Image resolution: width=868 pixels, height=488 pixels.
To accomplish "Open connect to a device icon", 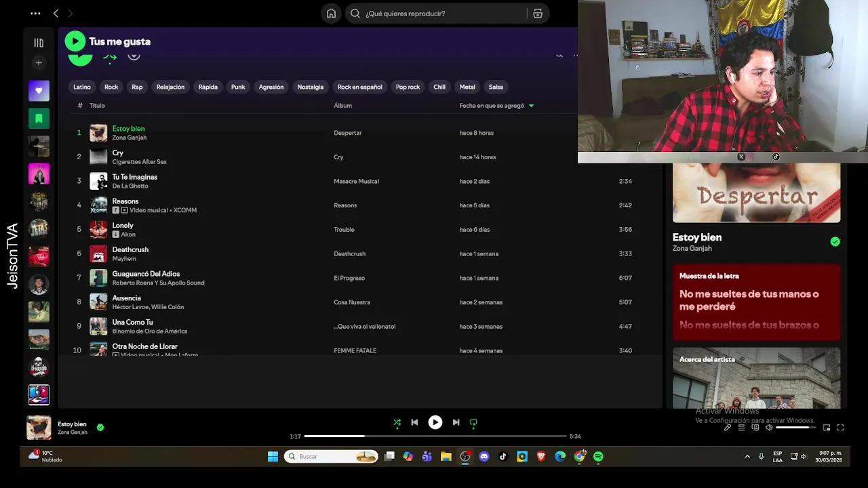I will (x=755, y=428).
